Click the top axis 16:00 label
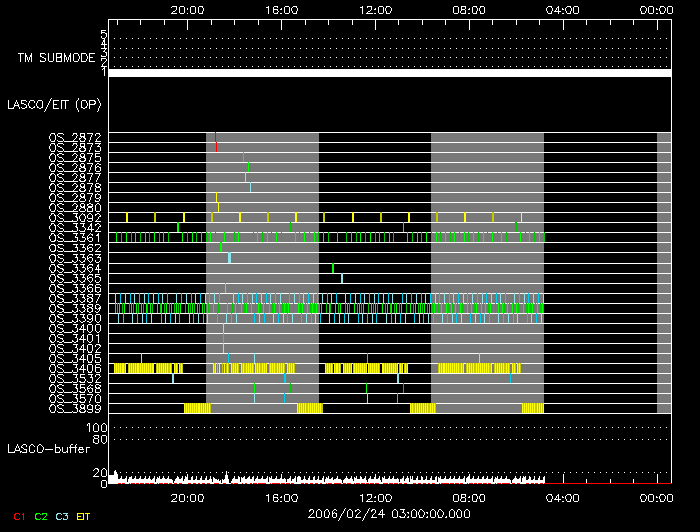This screenshot has height=532, width=700. 281,10
